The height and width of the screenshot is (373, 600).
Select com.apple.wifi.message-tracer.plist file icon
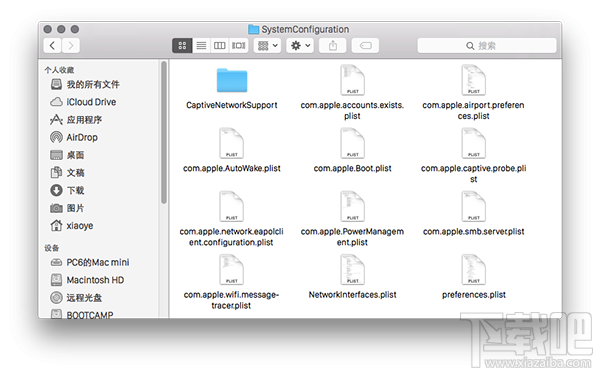tap(232, 269)
